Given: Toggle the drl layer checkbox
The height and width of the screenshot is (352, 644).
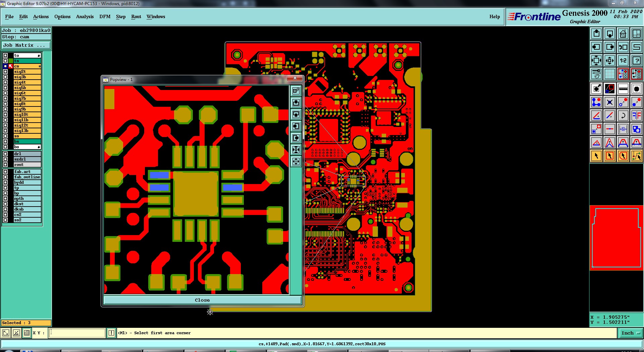Looking at the screenshot, I should [x=5, y=154].
